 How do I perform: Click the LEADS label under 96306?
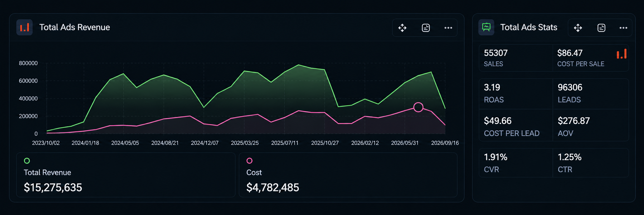(569, 100)
